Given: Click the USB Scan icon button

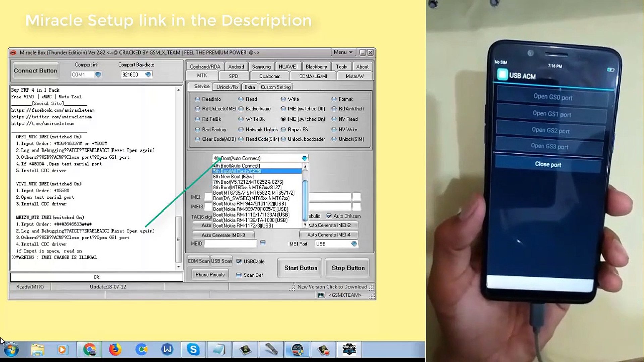Looking at the screenshot, I should [222, 261].
